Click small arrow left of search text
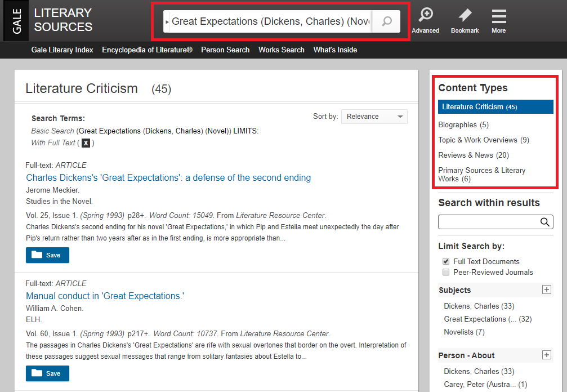 point(167,22)
